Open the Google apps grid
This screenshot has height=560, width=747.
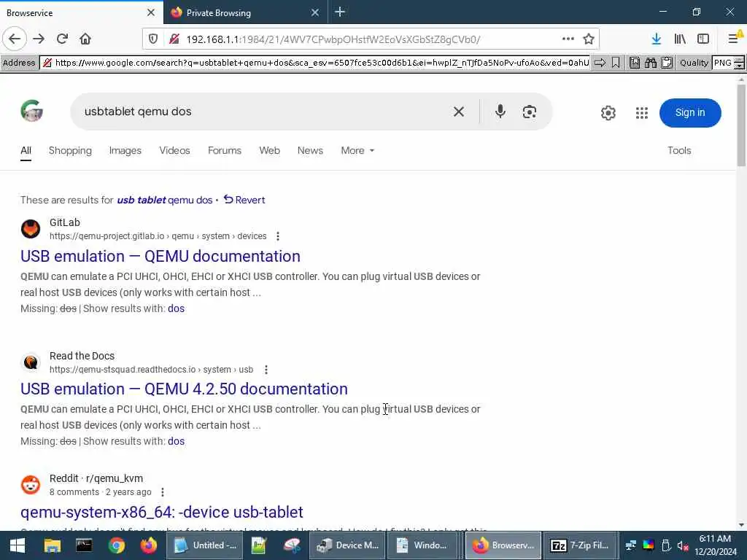point(642,113)
